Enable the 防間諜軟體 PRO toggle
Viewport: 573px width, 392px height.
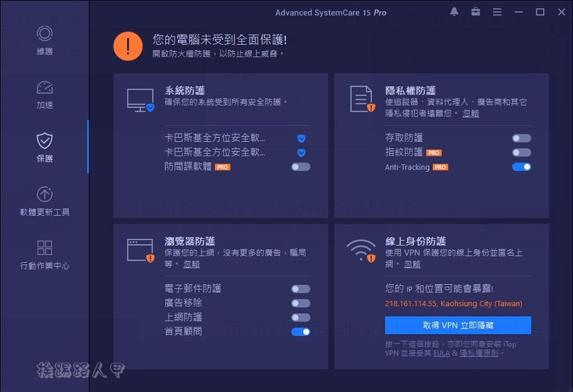click(300, 167)
